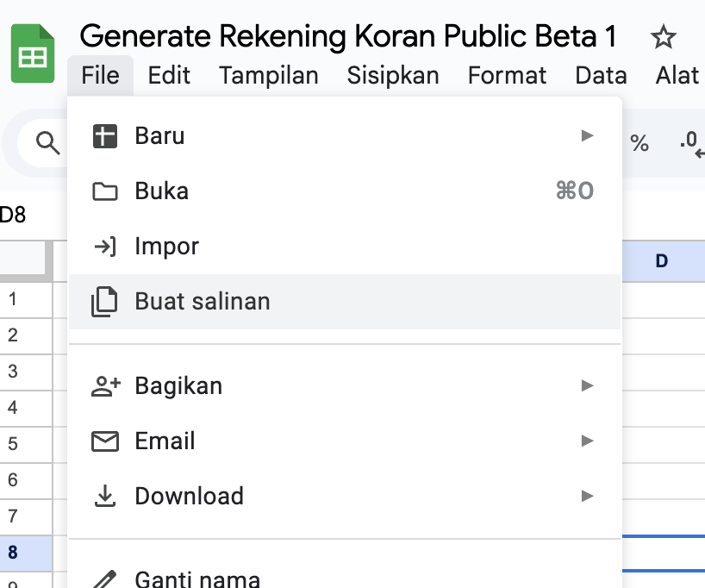705x588 pixels.
Task: Expand the Email submenu arrow
Action: click(x=587, y=441)
